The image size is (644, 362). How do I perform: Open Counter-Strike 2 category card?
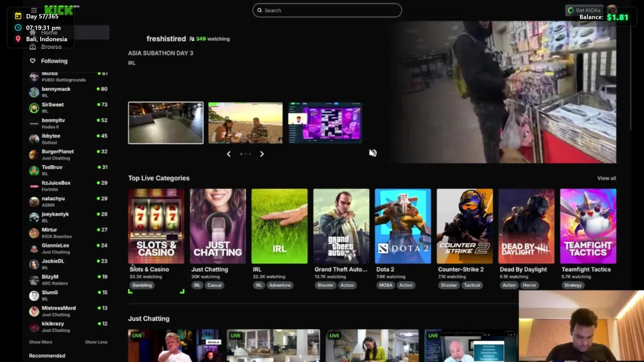click(x=465, y=226)
